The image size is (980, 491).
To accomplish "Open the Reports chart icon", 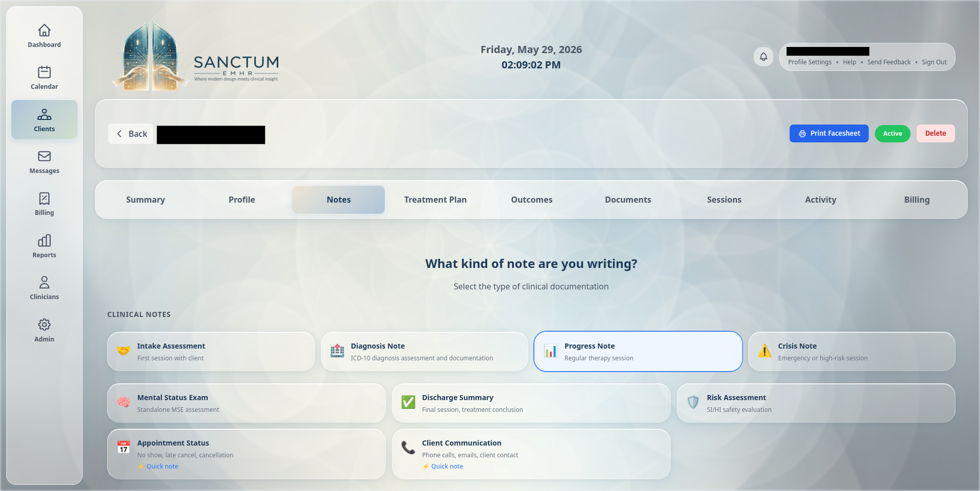I will click(44, 240).
